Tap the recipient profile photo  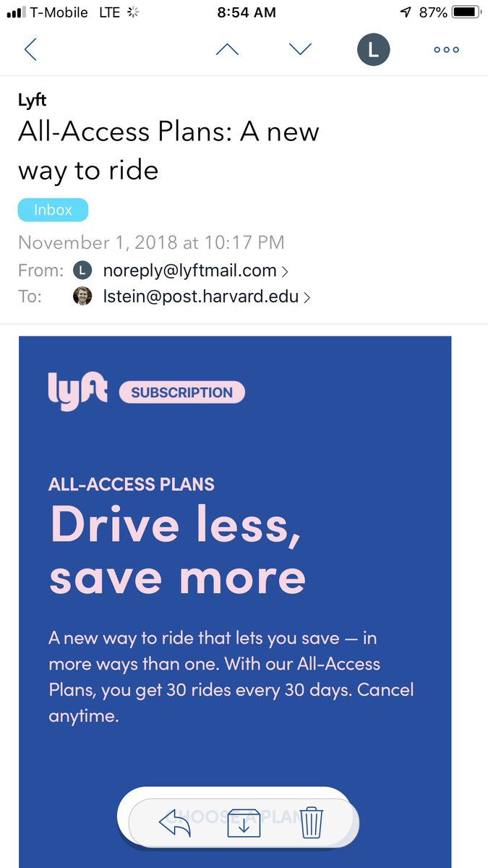click(x=83, y=297)
